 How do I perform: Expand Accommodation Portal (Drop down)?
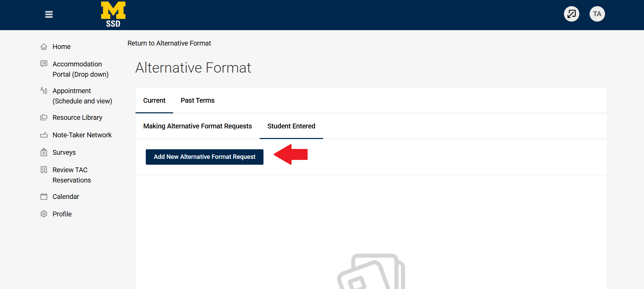pos(80,69)
